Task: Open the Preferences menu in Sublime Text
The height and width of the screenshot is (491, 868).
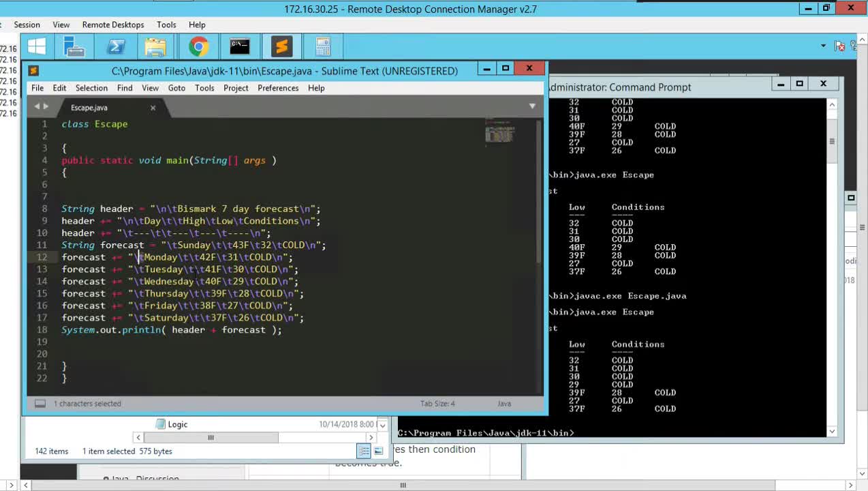Action: (278, 87)
